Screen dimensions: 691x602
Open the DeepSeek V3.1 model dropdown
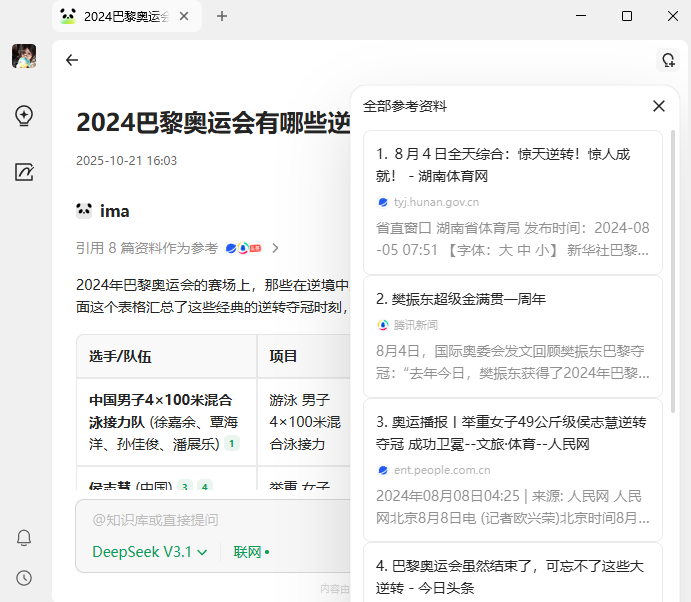point(150,551)
